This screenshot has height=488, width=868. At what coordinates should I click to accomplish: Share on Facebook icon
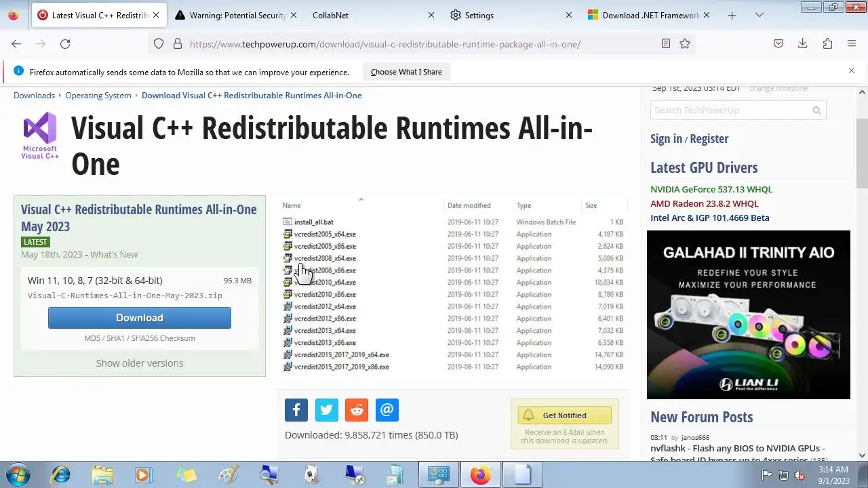coord(296,410)
